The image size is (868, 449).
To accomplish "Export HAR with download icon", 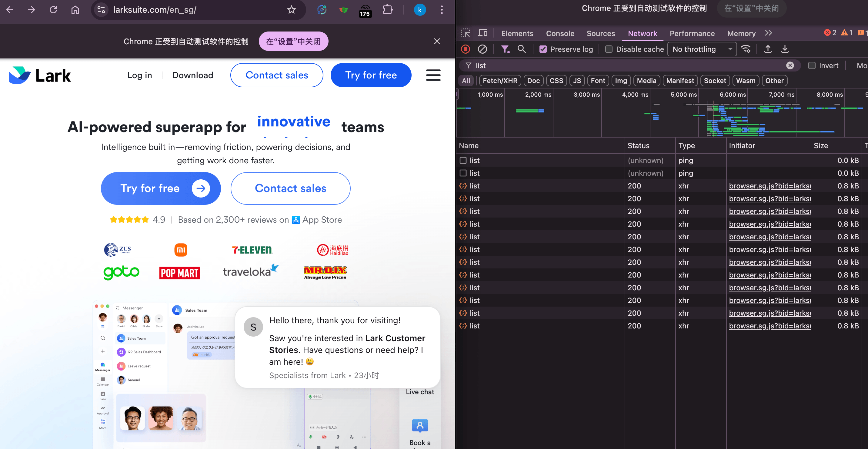I will [x=785, y=49].
